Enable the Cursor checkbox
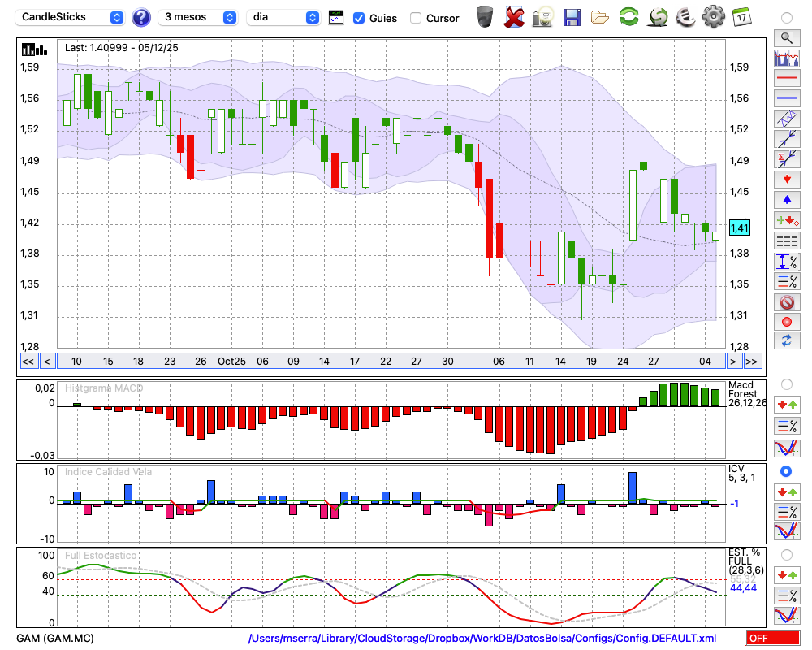 pyautogui.click(x=416, y=18)
